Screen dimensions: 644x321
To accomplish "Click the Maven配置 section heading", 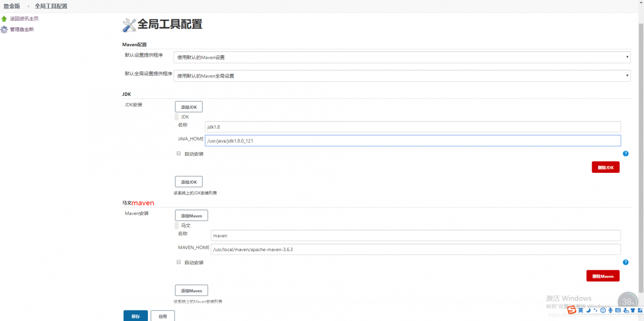I will tap(134, 45).
